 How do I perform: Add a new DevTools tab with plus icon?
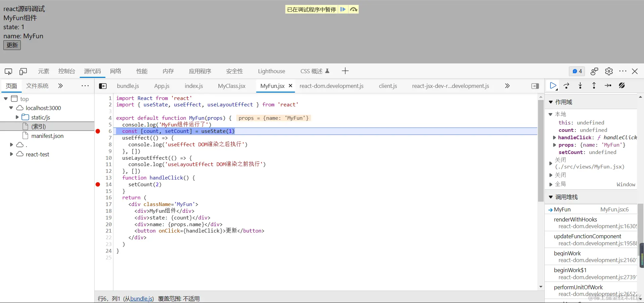tap(345, 71)
